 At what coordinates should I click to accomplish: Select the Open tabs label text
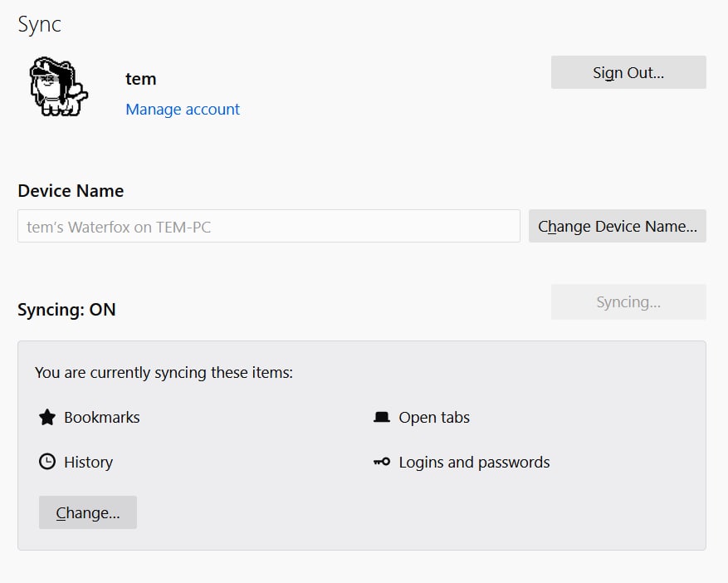pos(434,417)
